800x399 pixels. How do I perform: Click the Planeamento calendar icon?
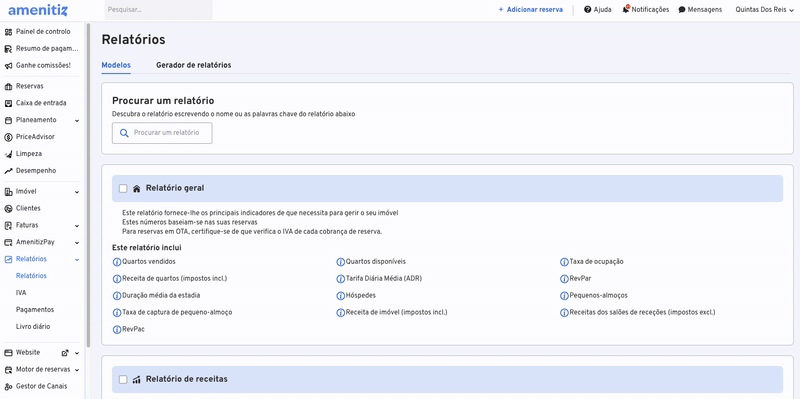(8, 120)
